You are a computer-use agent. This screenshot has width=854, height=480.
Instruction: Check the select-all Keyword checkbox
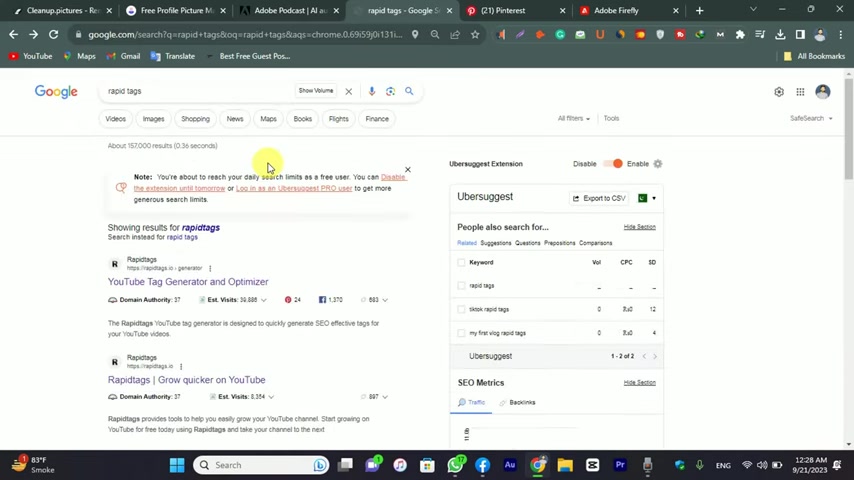click(x=461, y=262)
